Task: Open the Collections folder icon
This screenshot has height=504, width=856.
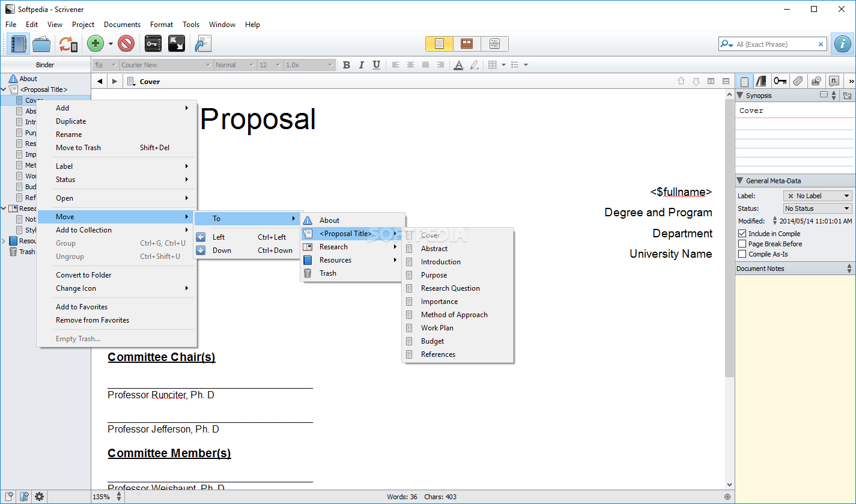Action: 41,44
